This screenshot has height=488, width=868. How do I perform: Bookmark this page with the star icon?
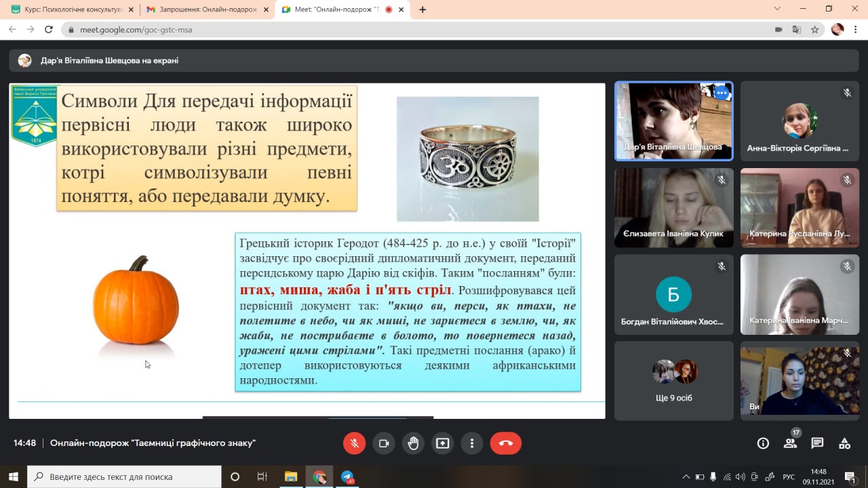(x=815, y=30)
